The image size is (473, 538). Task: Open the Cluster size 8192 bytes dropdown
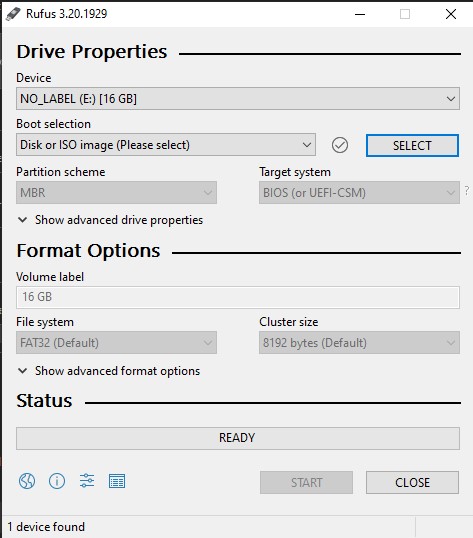pyautogui.click(x=359, y=342)
